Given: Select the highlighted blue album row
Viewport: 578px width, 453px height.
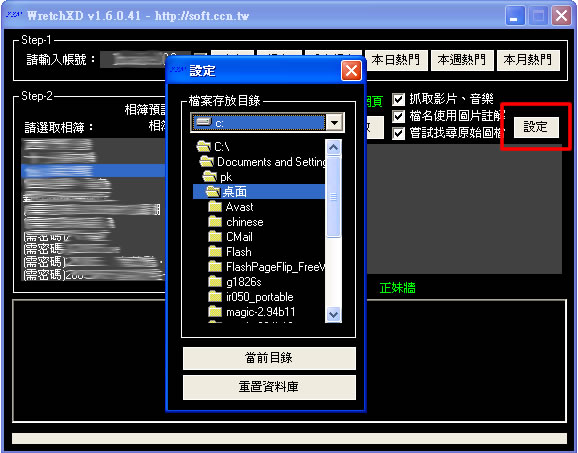Looking at the screenshot, I should (93, 171).
